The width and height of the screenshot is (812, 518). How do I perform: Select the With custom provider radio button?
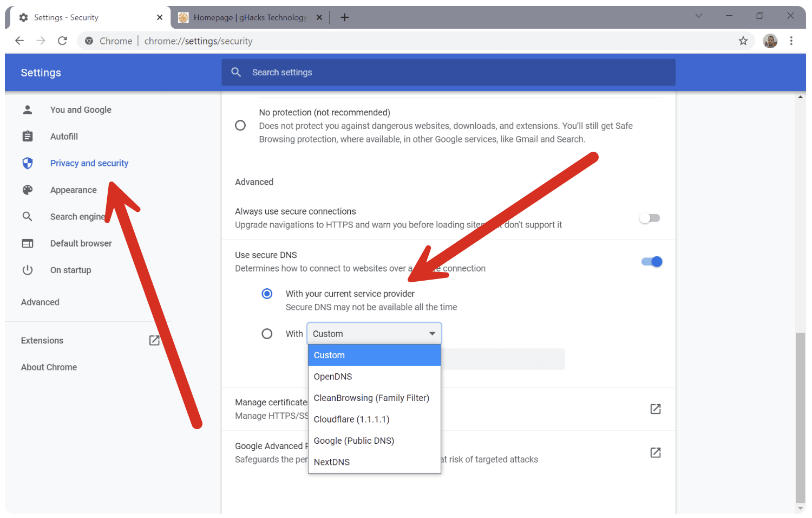click(x=267, y=334)
